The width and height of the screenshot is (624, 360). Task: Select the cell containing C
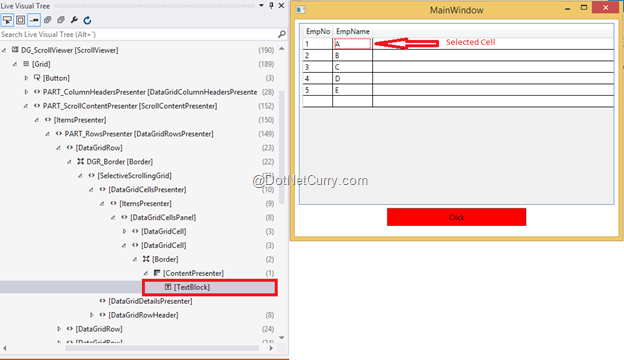[x=353, y=67]
